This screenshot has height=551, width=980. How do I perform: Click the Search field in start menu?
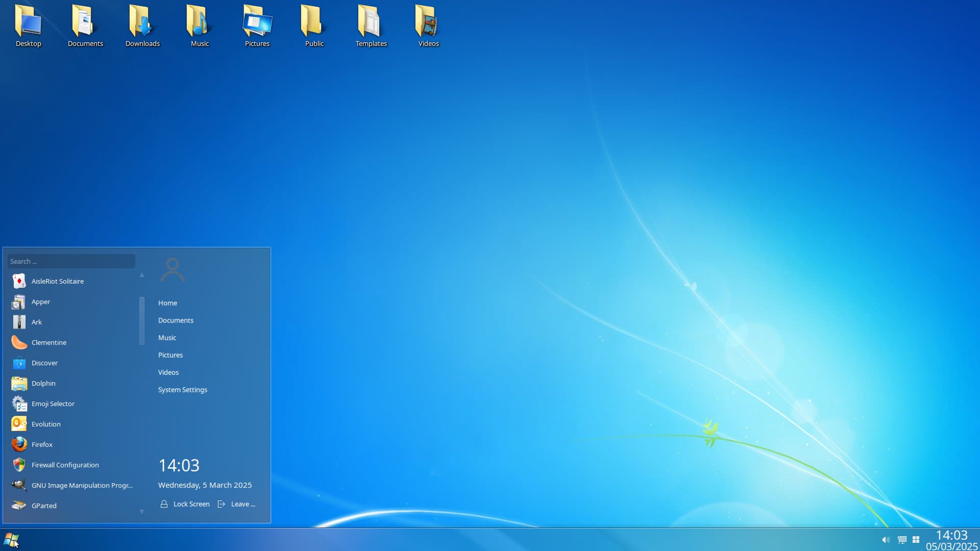click(x=71, y=261)
